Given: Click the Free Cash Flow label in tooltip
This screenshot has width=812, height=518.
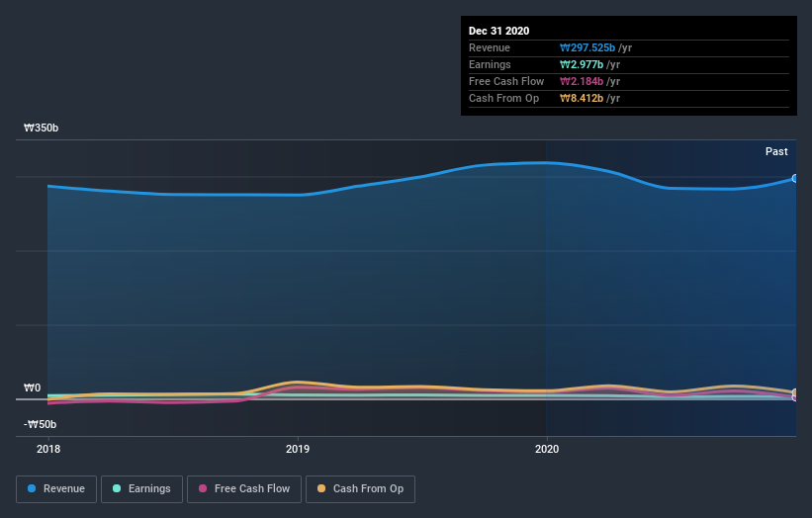Looking at the screenshot, I should point(506,82).
